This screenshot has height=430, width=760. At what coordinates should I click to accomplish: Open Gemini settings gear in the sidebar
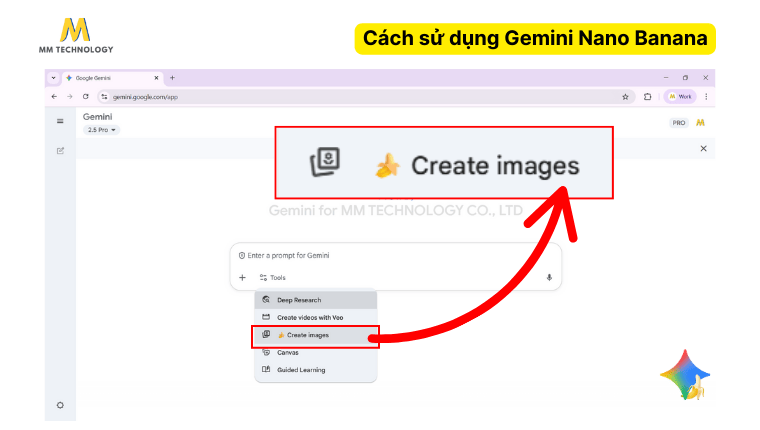(60, 405)
